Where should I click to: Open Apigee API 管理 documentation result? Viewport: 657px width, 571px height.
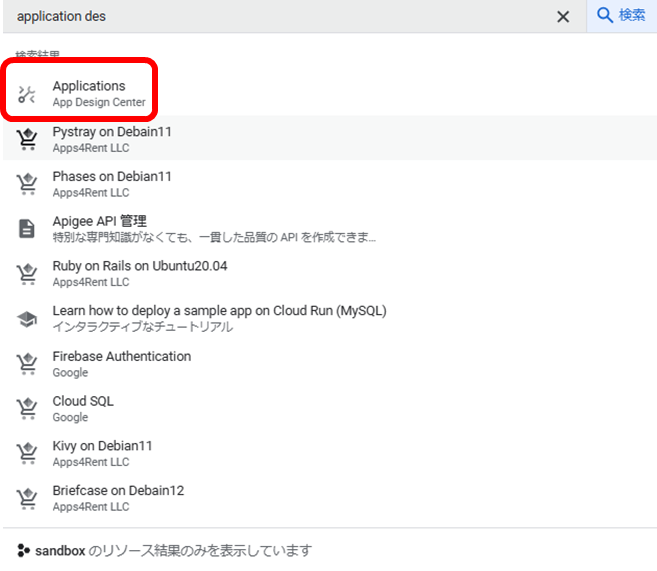click(x=330, y=227)
